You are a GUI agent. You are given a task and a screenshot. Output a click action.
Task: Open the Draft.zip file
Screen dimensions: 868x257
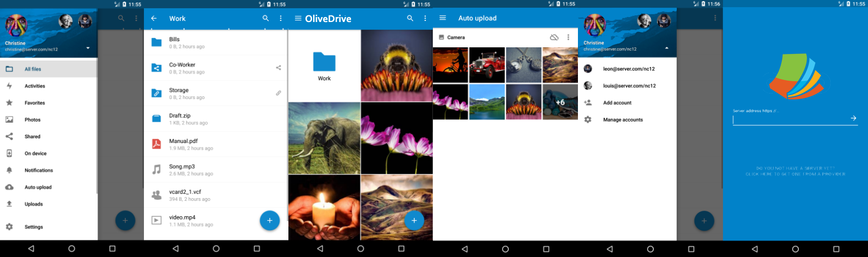216,119
